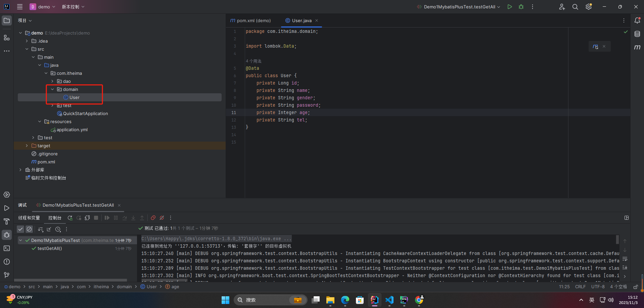Toggle read-only lock in status bar

click(x=636, y=287)
